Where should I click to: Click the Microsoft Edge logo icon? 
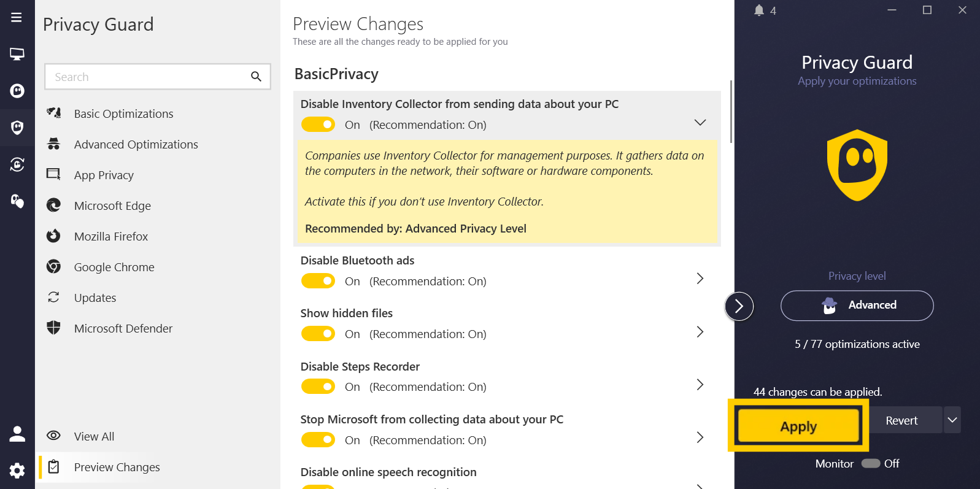pos(54,205)
